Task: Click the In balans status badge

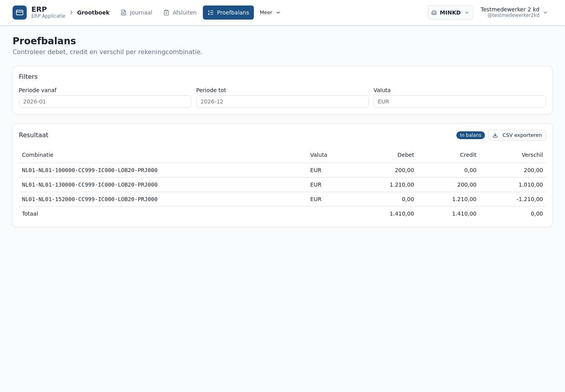Action: pos(470,135)
